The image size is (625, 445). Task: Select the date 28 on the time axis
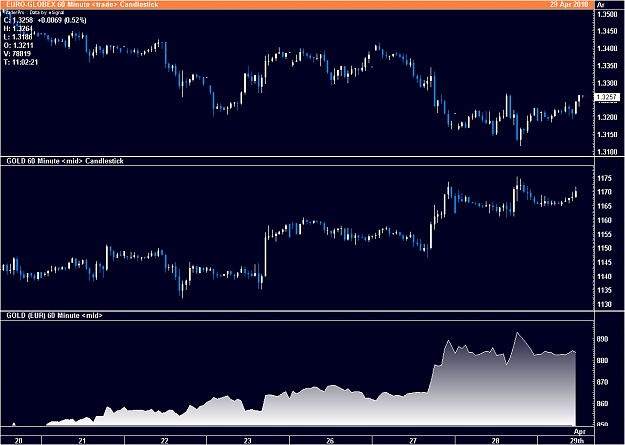coord(495,441)
